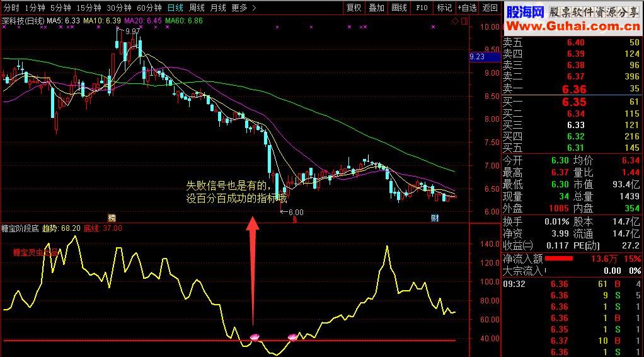Screen dimensions: 644x357
Task: Click the 返回 back button
Action: (x=490, y=8)
